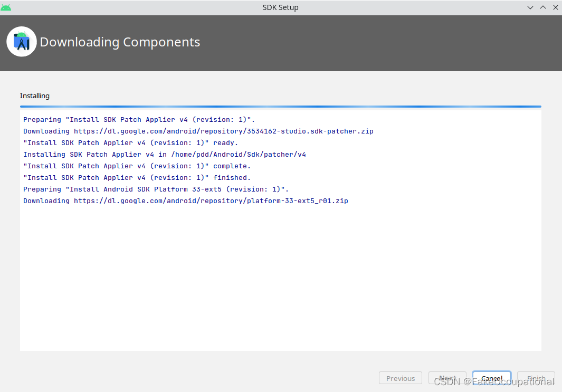
Task: Click the Previous button
Action: click(x=401, y=378)
